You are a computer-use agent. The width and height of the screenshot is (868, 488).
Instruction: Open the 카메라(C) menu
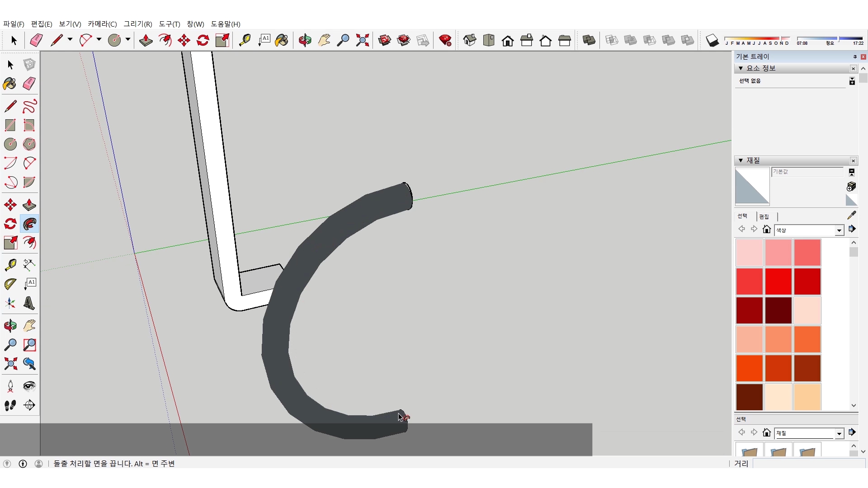point(102,24)
